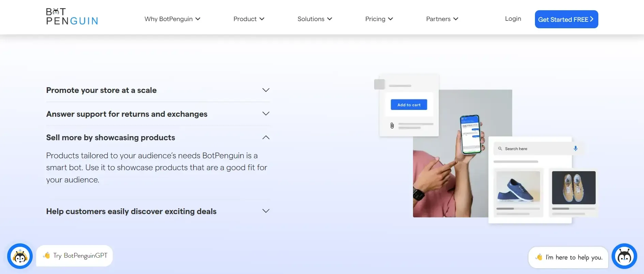644x274 pixels.
Task: Click the BotPenguin logo
Action: tap(72, 17)
